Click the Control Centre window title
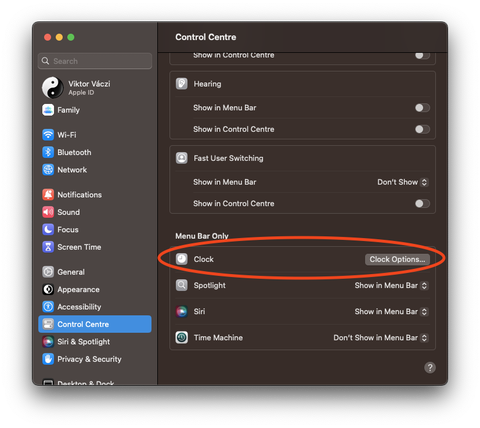480x428 pixels. click(206, 37)
